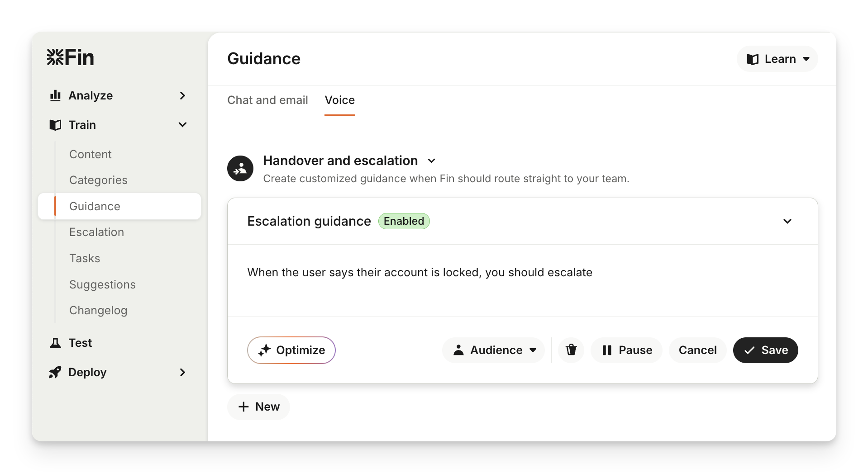This screenshot has height=473, width=868.
Task: Click the Analyze bar chart icon
Action: click(55, 95)
